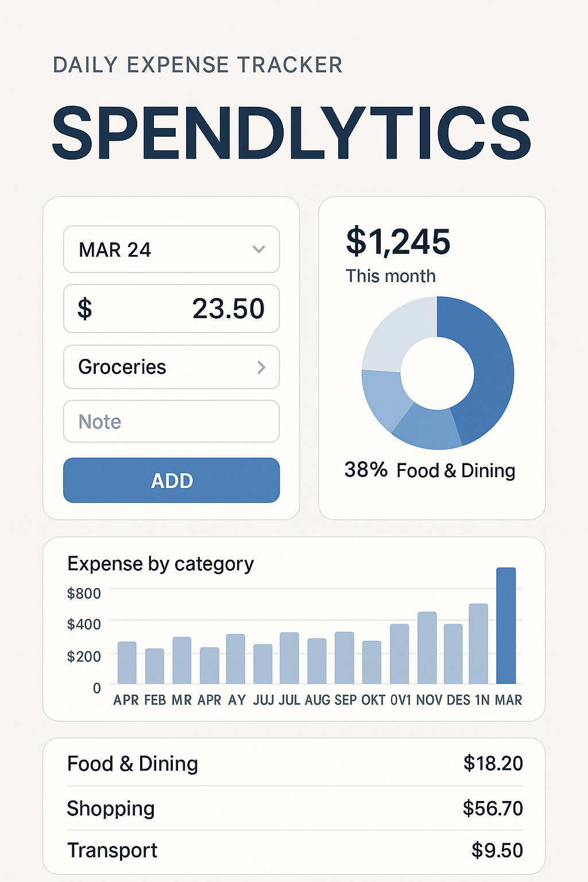Select the NOV bar in chart
Screen dimensions: 588x882
pos(427,648)
